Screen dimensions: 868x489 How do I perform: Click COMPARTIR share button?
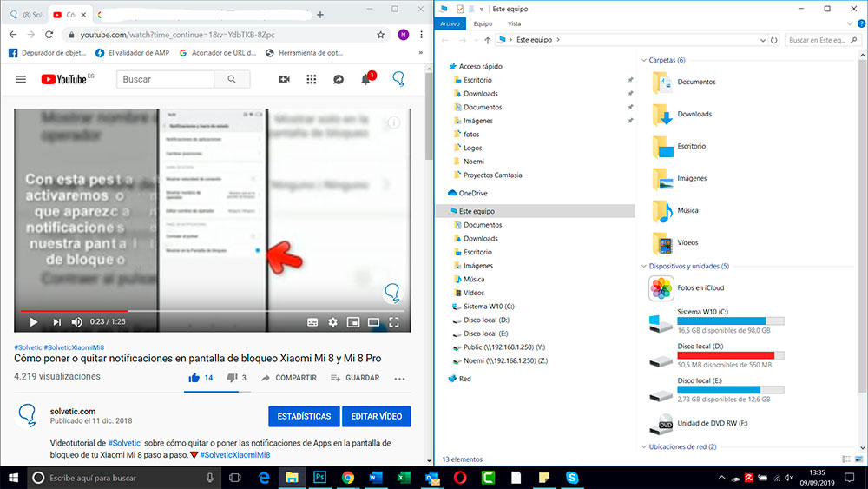click(x=289, y=378)
